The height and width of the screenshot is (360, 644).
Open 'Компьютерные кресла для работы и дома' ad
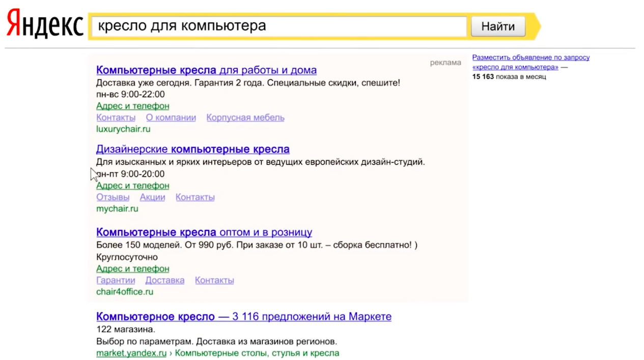(206, 70)
